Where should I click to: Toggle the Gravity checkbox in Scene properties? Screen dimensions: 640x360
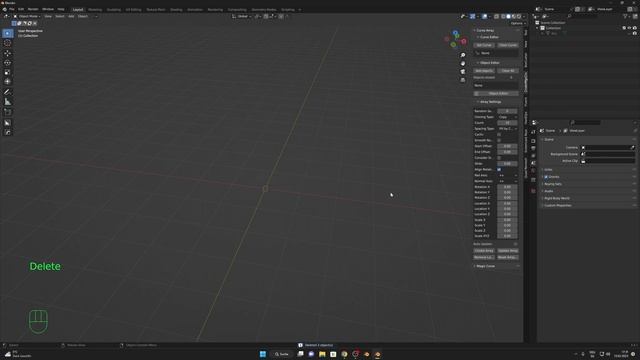(x=546, y=177)
